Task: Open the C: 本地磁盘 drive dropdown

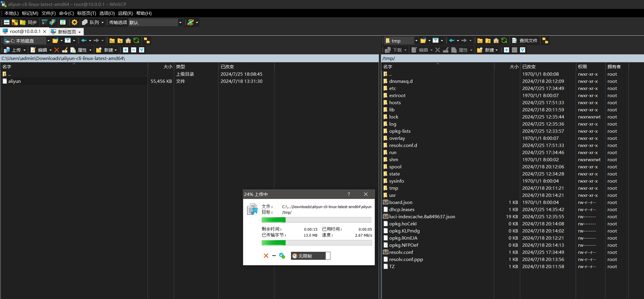Action: (x=48, y=41)
